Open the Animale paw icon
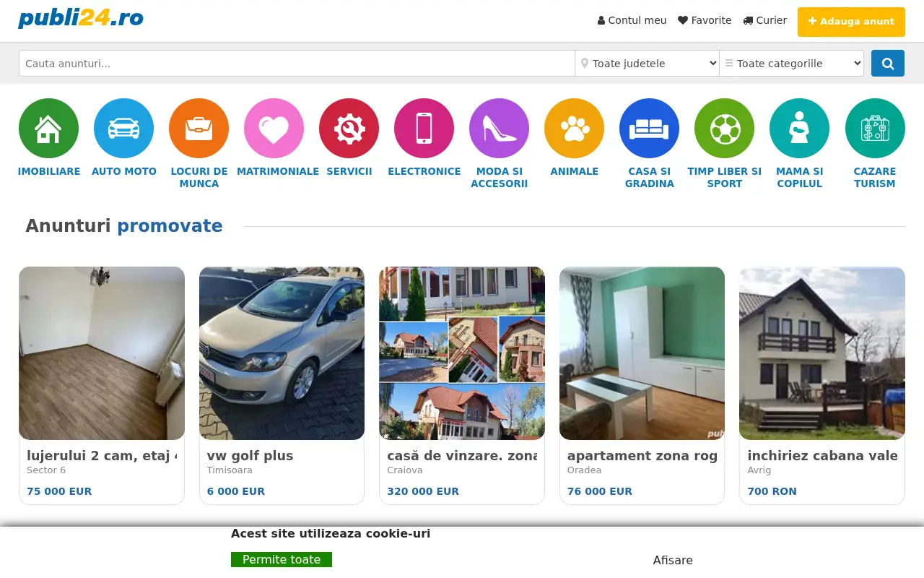Screen dimensions: 924x578 (x=574, y=129)
